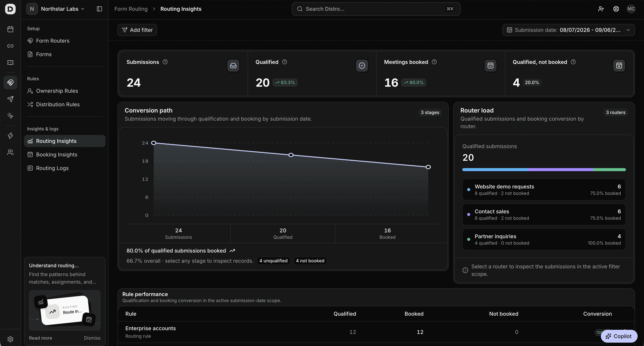Open the Distro logo home icon
This screenshot has width=644, height=346.
10,9
